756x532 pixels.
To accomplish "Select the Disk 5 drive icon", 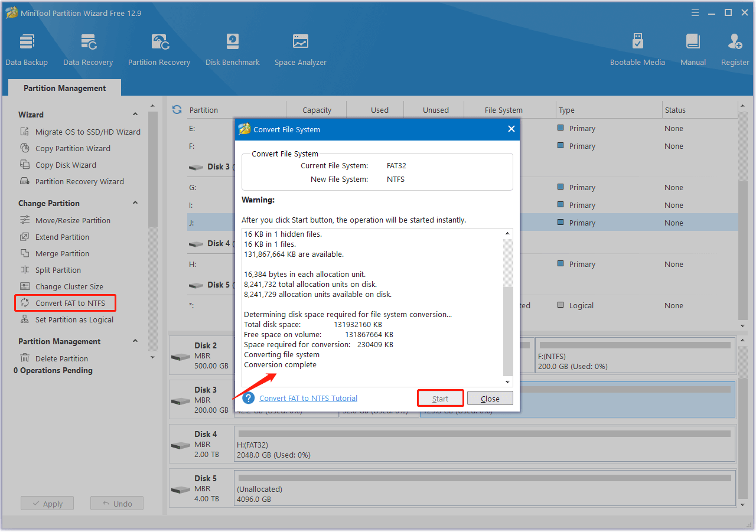I will pyautogui.click(x=181, y=490).
